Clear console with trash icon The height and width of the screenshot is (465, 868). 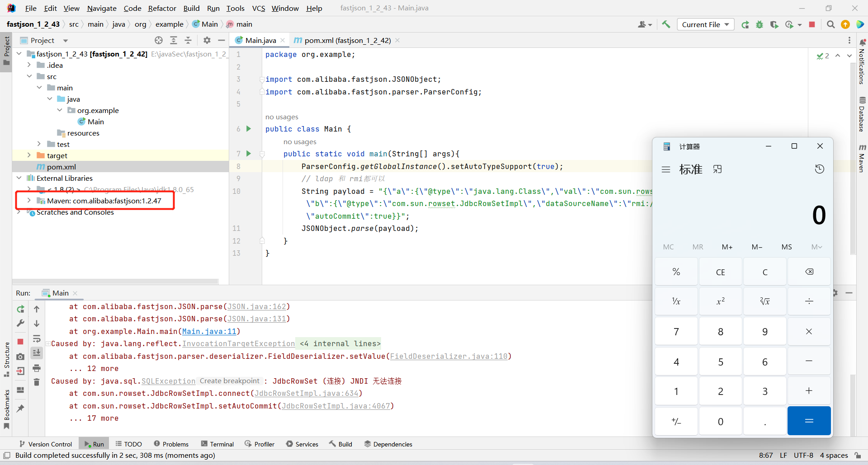(37, 382)
